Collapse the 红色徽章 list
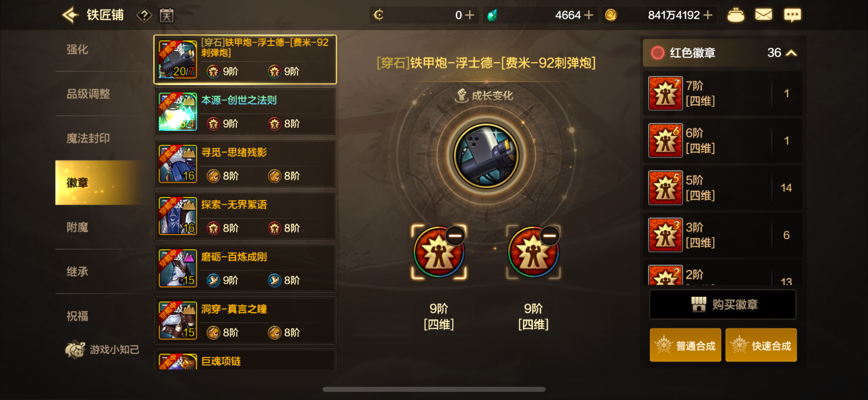The height and width of the screenshot is (400, 868). coord(791,53)
